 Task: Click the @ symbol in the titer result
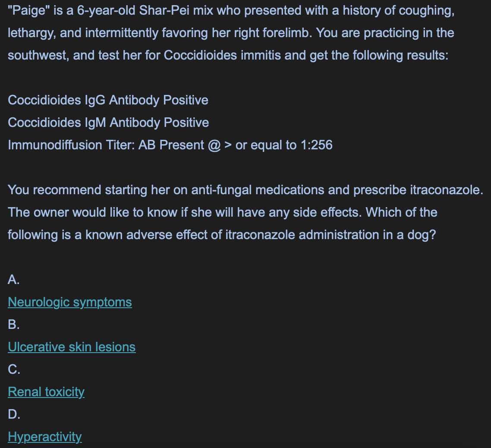(x=214, y=145)
